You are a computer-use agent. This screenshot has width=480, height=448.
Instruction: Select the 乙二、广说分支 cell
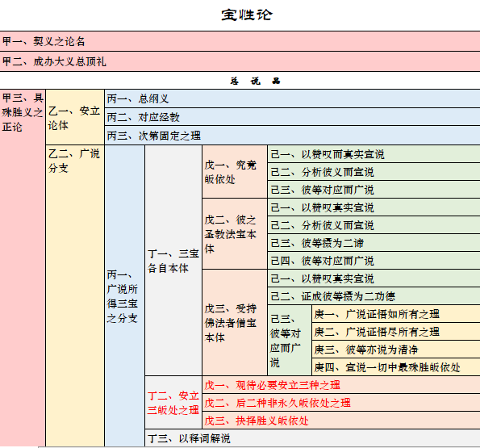(x=75, y=295)
